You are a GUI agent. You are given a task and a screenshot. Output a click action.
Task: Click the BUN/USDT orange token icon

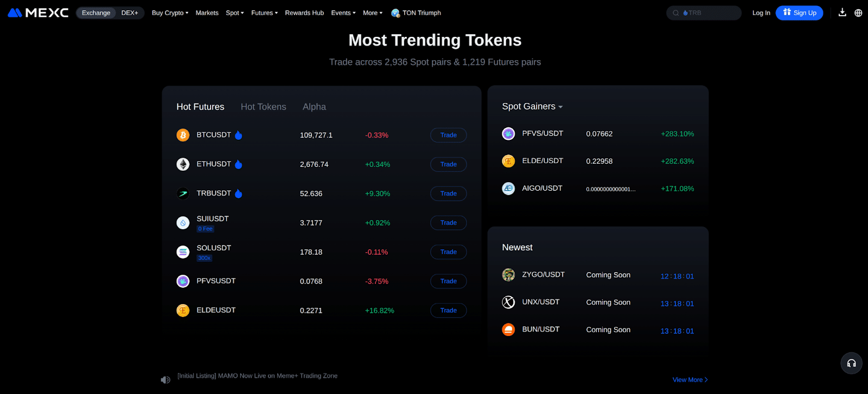pyautogui.click(x=508, y=330)
